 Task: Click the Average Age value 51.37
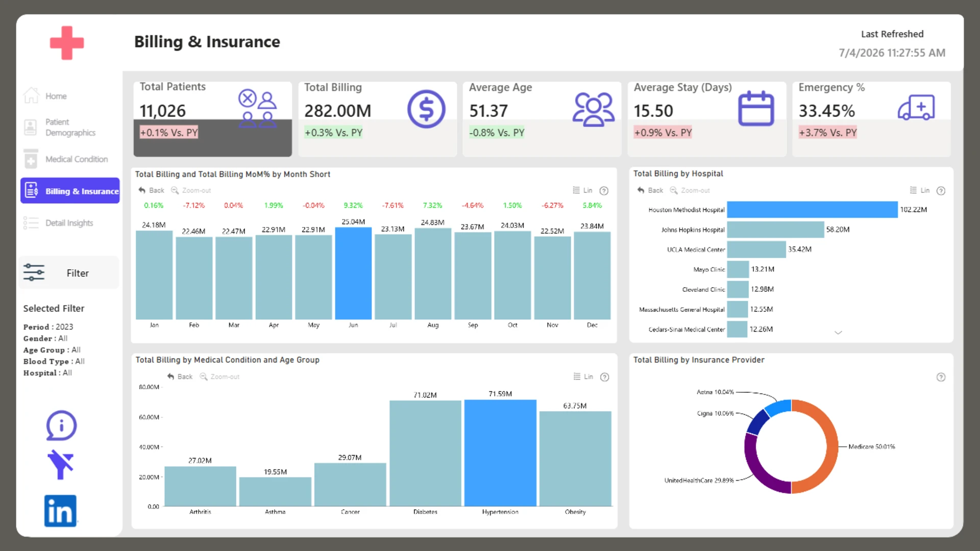(488, 111)
